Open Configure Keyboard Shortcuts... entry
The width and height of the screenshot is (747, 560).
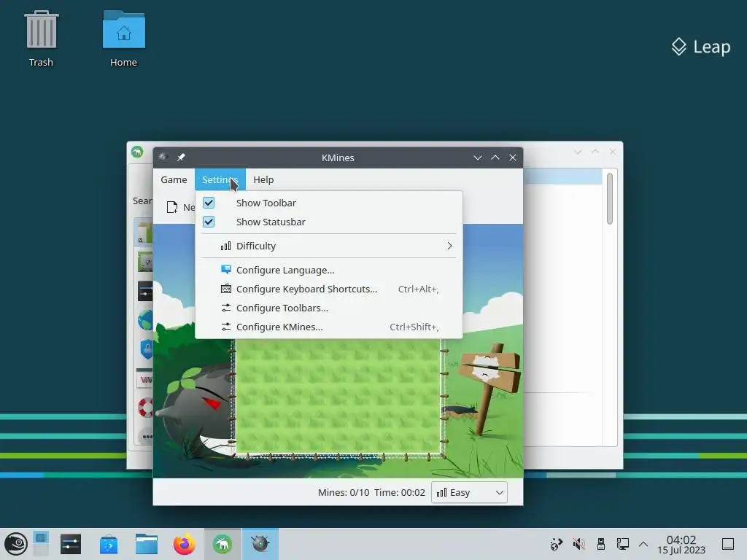tap(329, 289)
